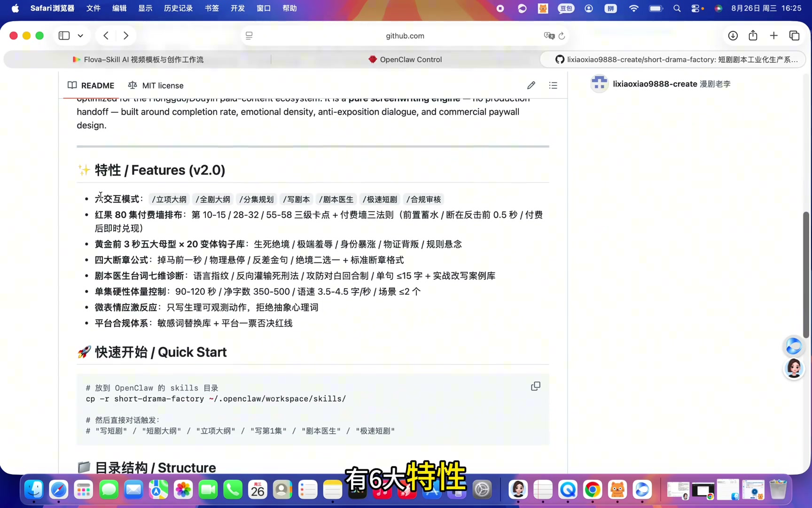Go forward with the forward arrow
This screenshot has width=812, height=508.
pyautogui.click(x=126, y=36)
